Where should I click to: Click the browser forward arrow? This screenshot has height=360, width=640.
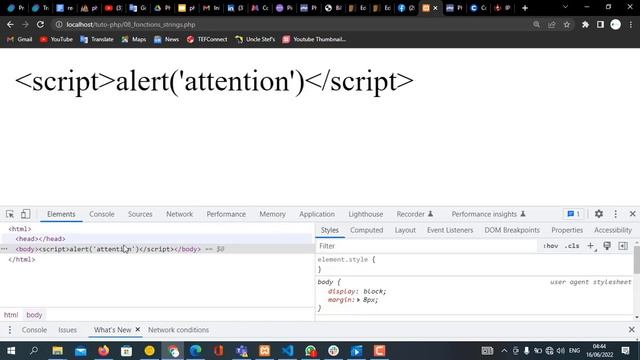(x=25, y=24)
